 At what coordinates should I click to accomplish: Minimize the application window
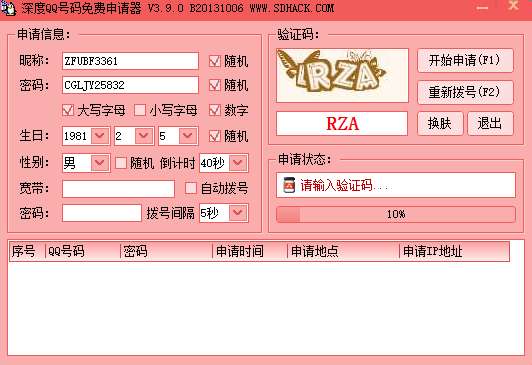point(482,7)
